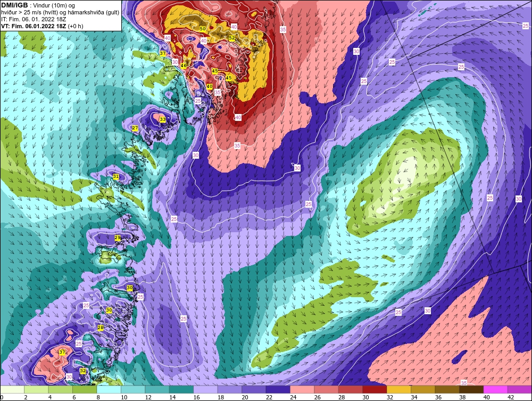Click the yellow gust label 32
The image size is (532, 401).
pos(83,371)
